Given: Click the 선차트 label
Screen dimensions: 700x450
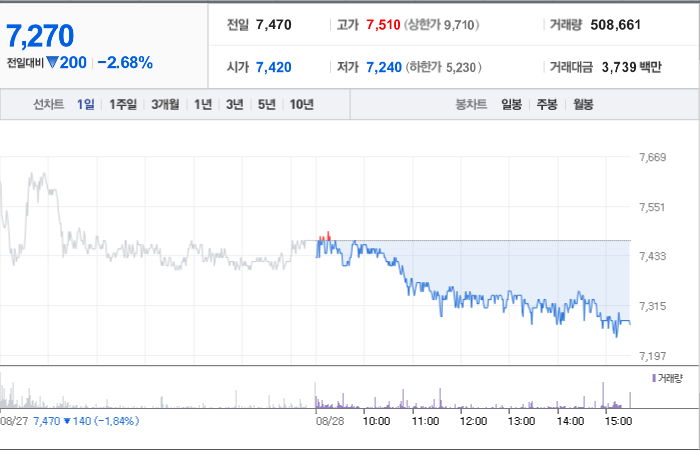Looking at the screenshot, I should tap(49, 104).
